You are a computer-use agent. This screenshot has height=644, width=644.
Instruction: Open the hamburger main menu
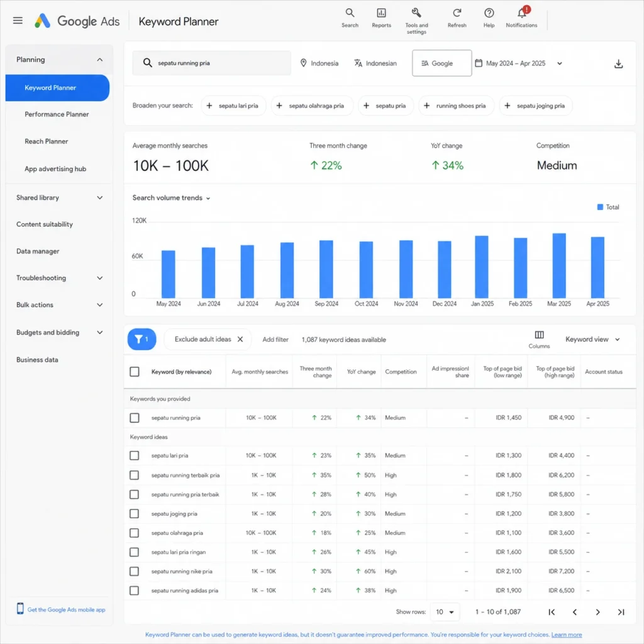tap(18, 20)
